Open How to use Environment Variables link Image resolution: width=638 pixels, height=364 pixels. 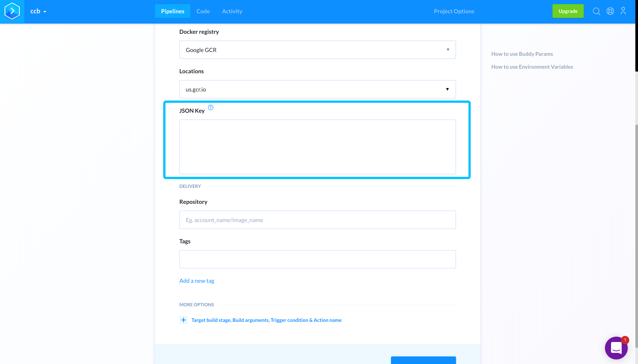click(x=532, y=67)
